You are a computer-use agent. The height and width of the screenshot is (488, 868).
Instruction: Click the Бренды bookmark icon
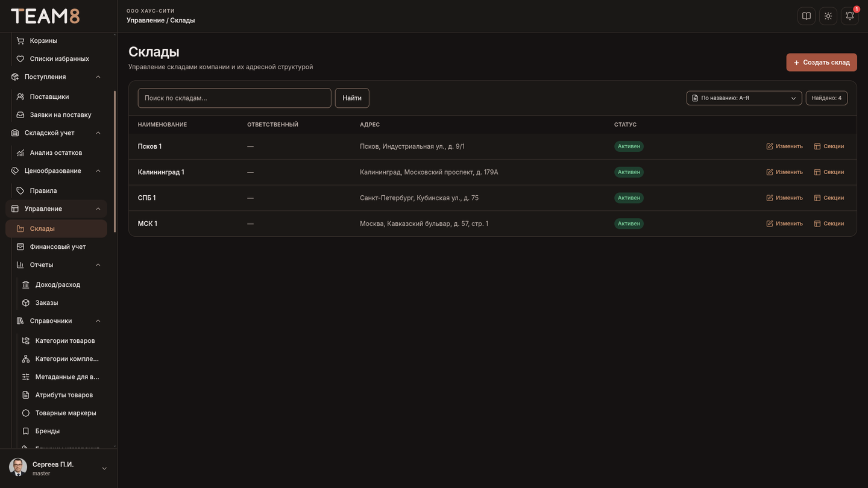point(26,431)
